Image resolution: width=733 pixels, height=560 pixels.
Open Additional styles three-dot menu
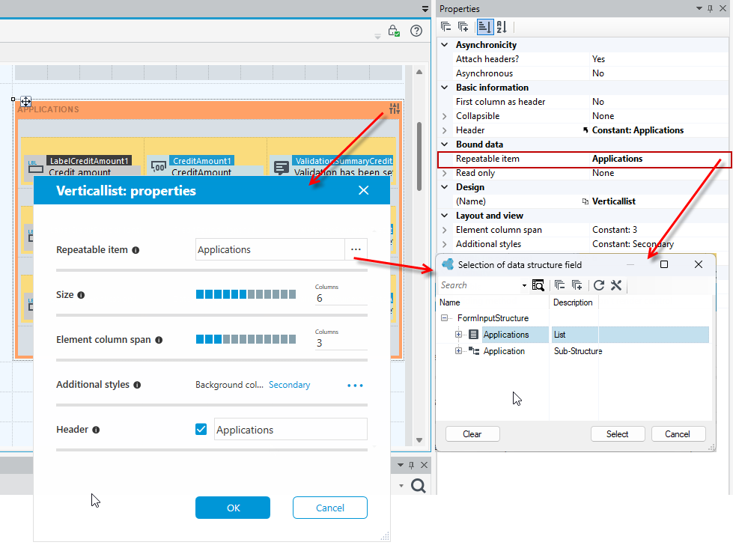coord(356,385)
